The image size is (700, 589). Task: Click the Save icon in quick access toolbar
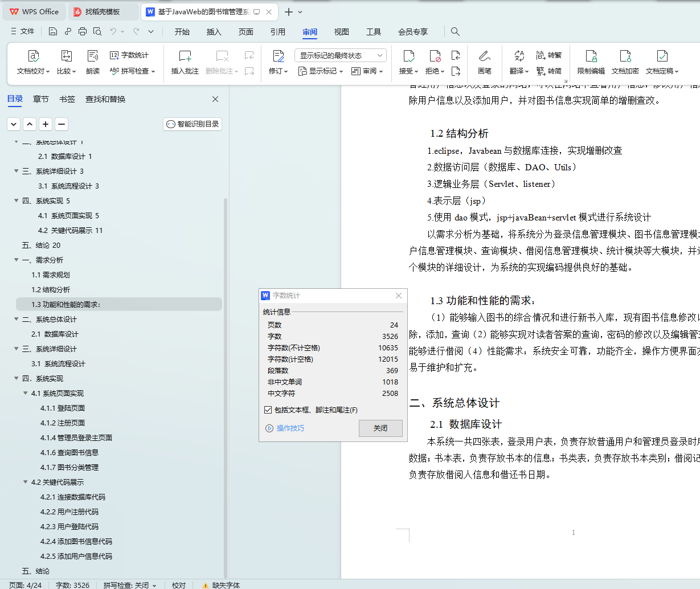[53, 32]
